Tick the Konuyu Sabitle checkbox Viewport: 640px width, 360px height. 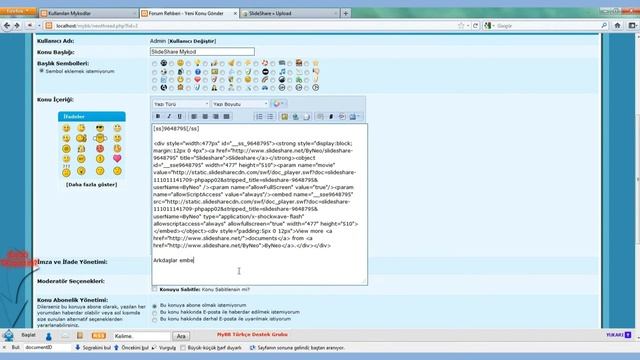pos(154,289)
